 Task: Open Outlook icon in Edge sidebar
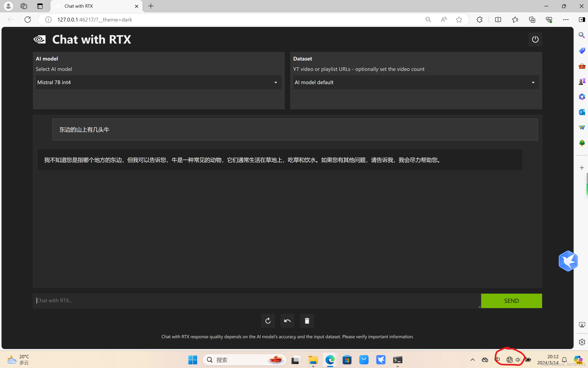click(582, 112)
